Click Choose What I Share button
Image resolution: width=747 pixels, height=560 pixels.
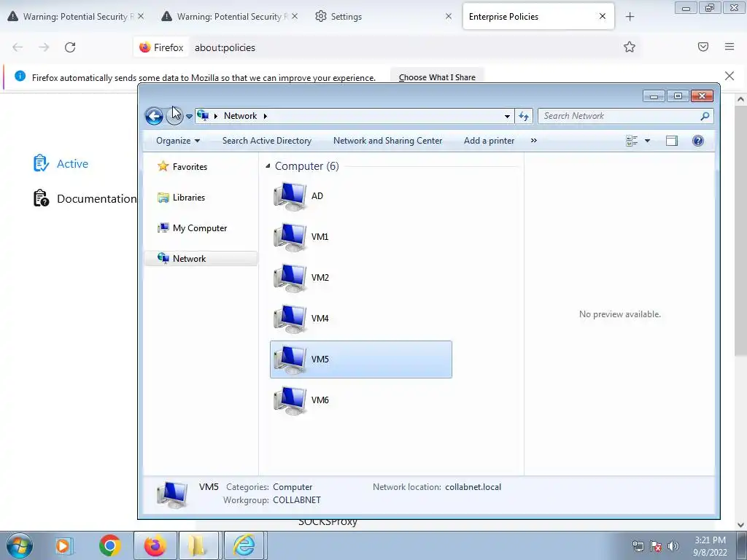[437, 77]
